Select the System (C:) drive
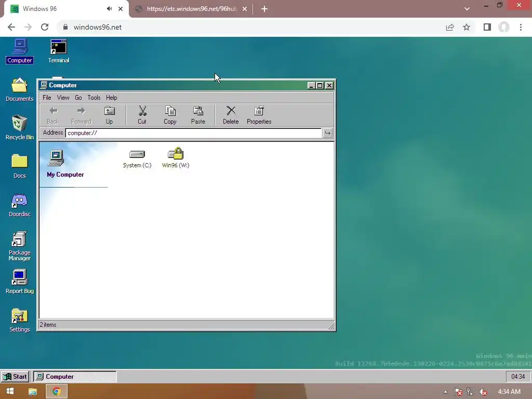Screen dimensions: 532x399 (x=137, y=158)
